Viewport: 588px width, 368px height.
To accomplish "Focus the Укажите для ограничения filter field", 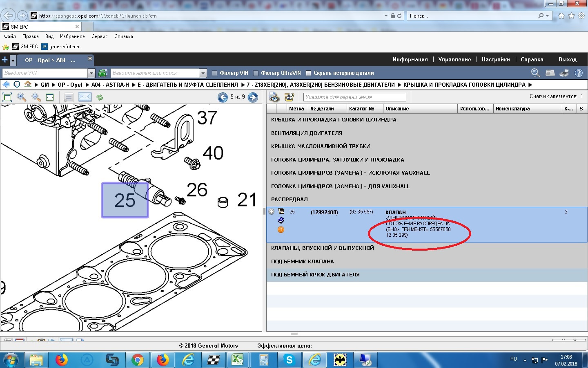I will [355, 97].
